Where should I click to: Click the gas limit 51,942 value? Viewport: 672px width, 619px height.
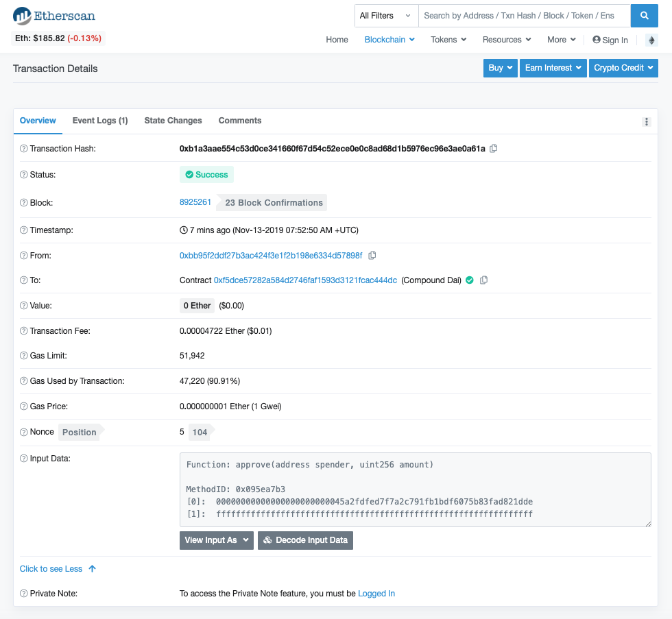tap(192, 356)
